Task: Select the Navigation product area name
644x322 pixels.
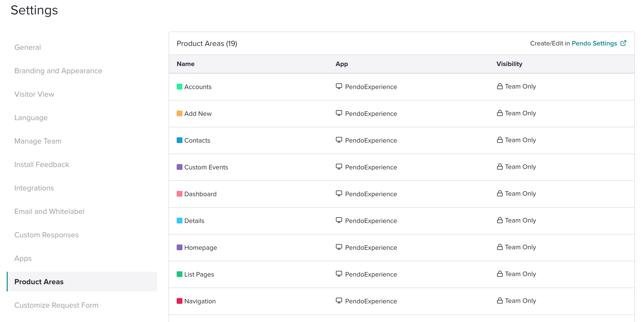Action: point(200,301)
